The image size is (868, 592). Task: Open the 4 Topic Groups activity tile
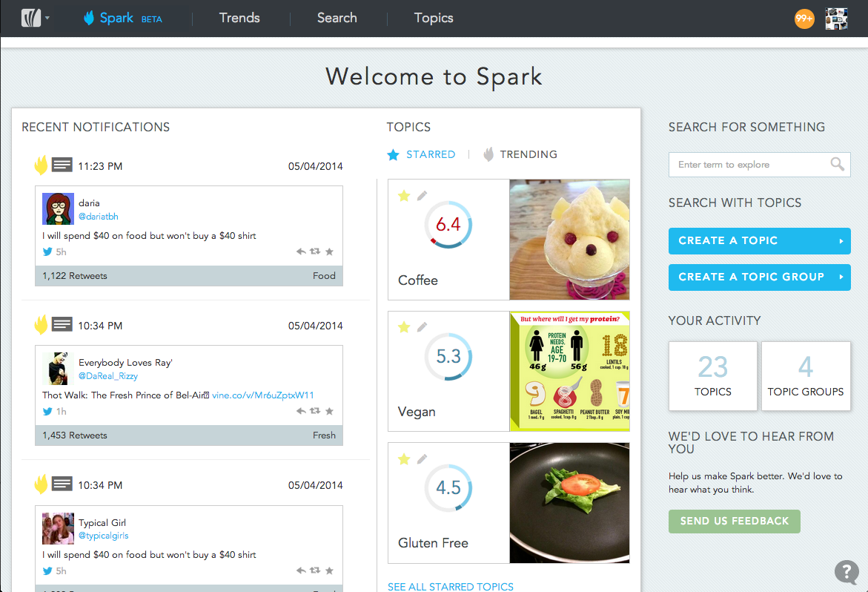(806, 376)
